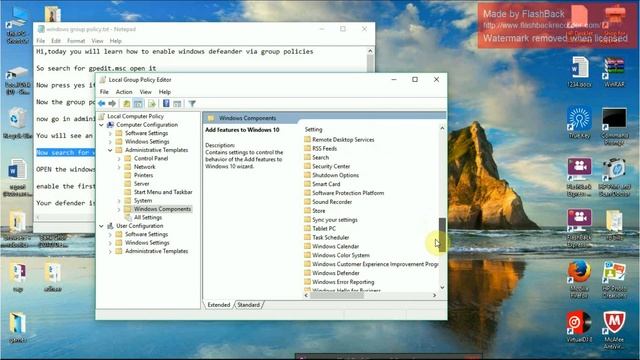
Task: Click the Notepad vertical scroll up arrow
Action: pyautogui.click(x=370, y=51)
